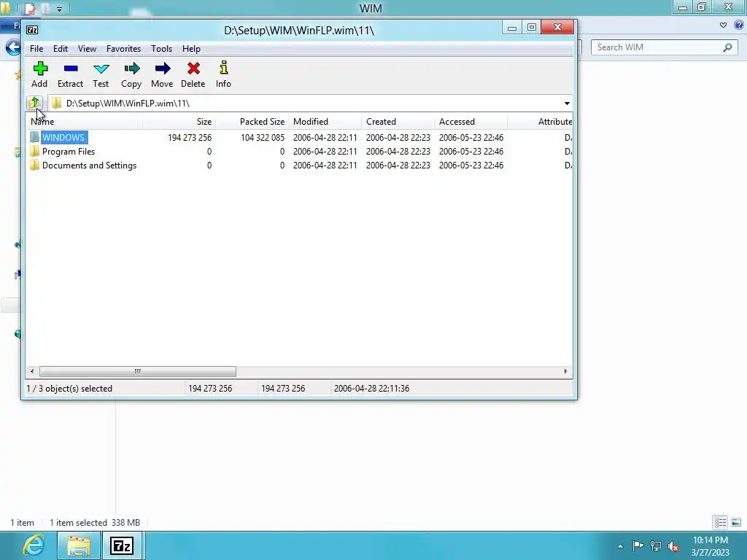Viewport: 747px width, 560px height.
Task: Click the search magnifier in Explorer
Action: pos(727,47)
